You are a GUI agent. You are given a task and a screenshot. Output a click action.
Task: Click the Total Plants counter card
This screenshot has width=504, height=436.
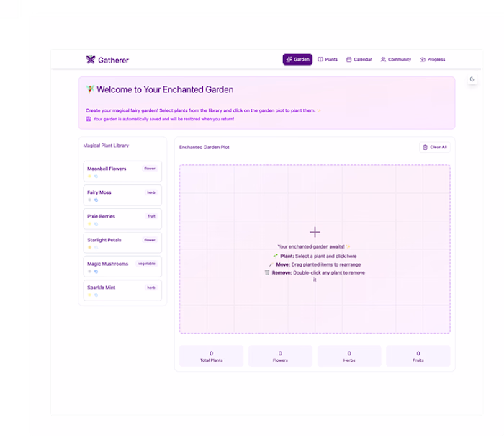[211, 356]
